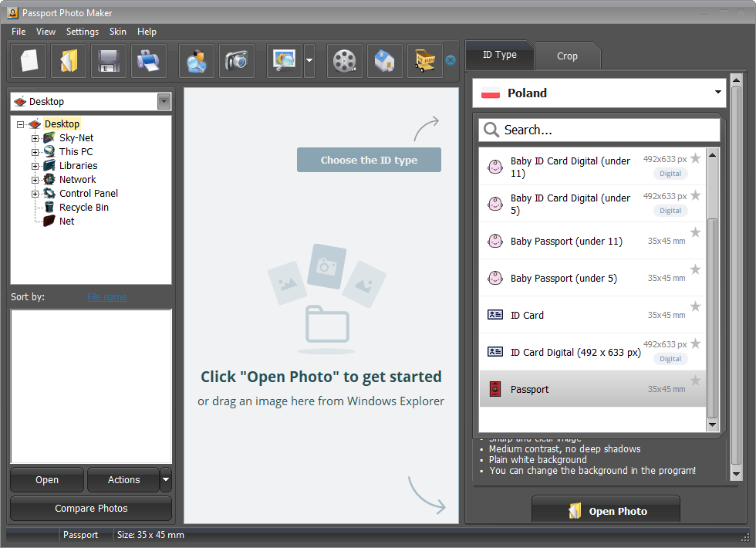Open the Skin menu

tap(117, 32)
